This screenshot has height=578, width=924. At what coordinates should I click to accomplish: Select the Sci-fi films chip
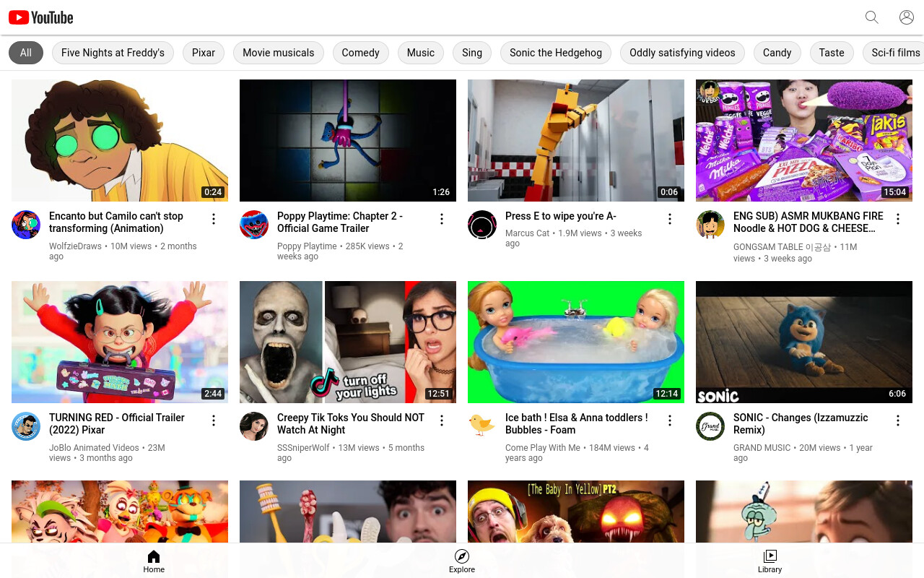(x=894, y=53)
